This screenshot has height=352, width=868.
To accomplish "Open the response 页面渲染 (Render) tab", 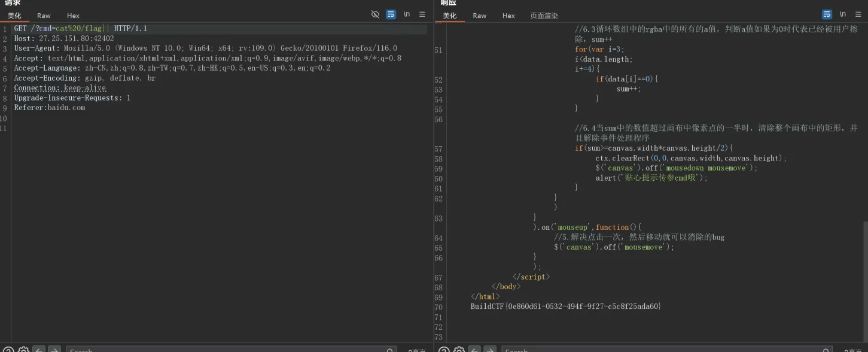I will 544,16.
